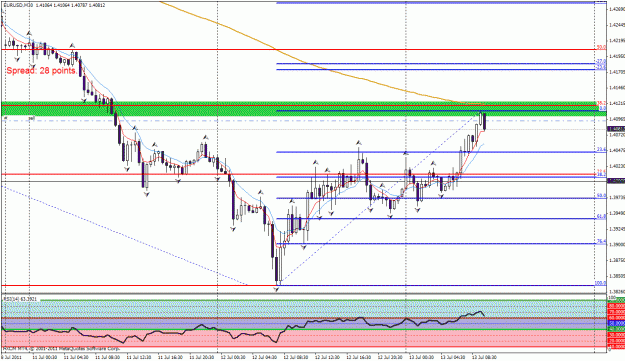Select the red 38.2 Fibonacci level label
This screenshot has height=361, width=625.
pos(601,103)
